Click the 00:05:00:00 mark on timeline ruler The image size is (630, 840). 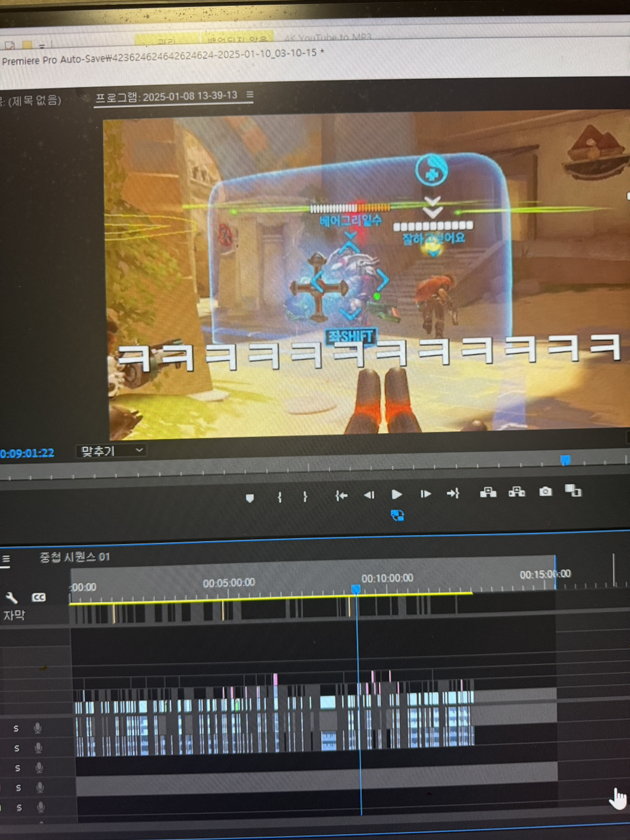(228, 583)
